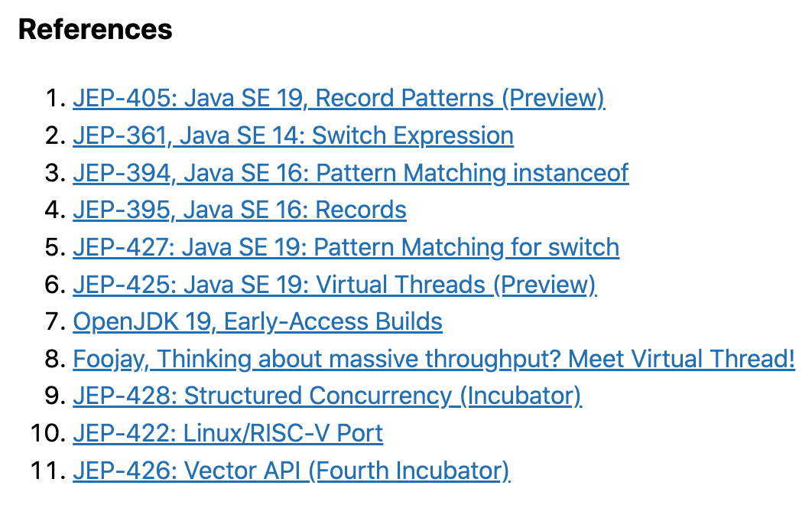Image resolution: width=812 pixels, height=505 pixels.
Task: Follow the Foojay massive throughput article link
Action: (434, 359)
